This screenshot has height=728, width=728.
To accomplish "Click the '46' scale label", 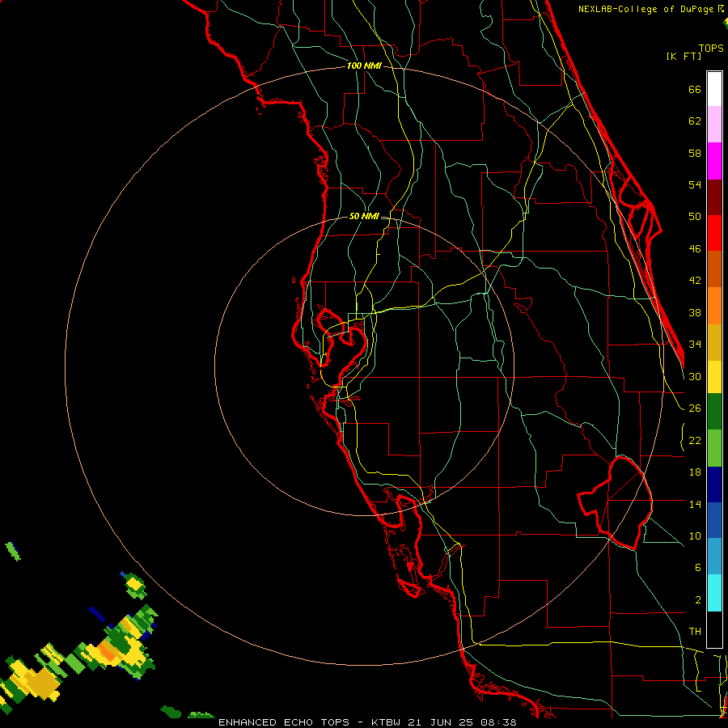I will (x=695, y=249).
